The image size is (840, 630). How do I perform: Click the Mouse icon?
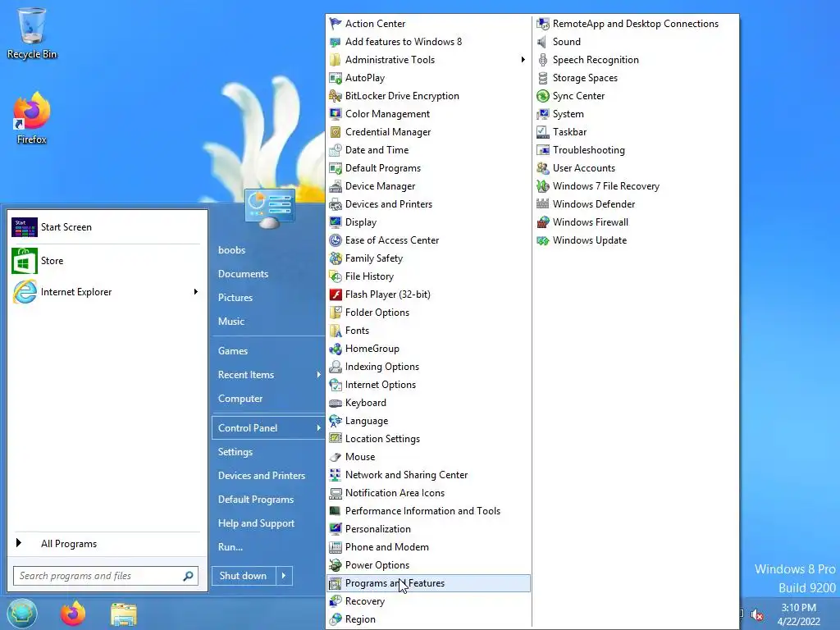click(x=336, y=457)
